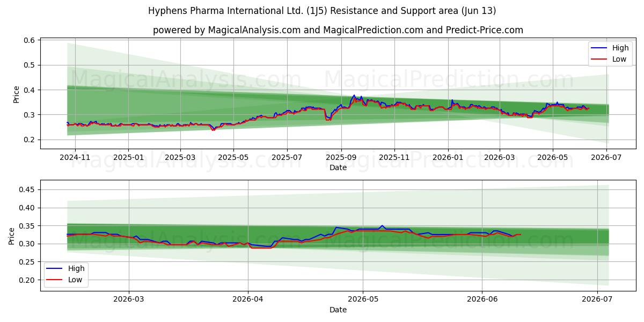644x322 pixels.
Task: Click bottom chart y-axis value '0.40'
Action: tap(27, 208)
